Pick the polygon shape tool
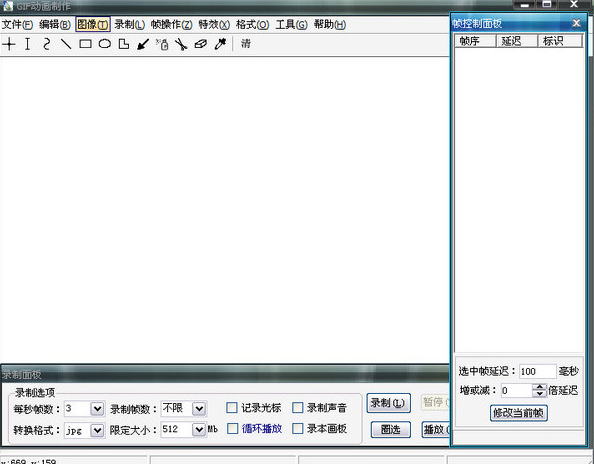The height and width of the screenshot is (464, 594). click(x=124, y=44)
